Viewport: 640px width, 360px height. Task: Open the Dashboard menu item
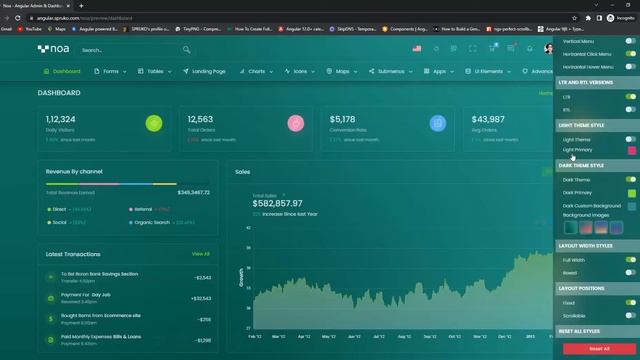pyautogui.click(x=62, y=71)
